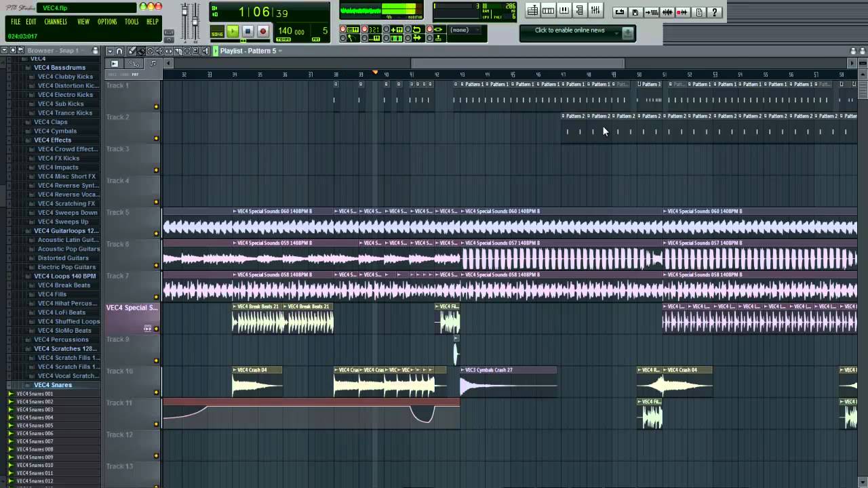Adjust the main pitch slider
Image resolution: width=868 pixels, height=488 pixels.
[196, 20]
